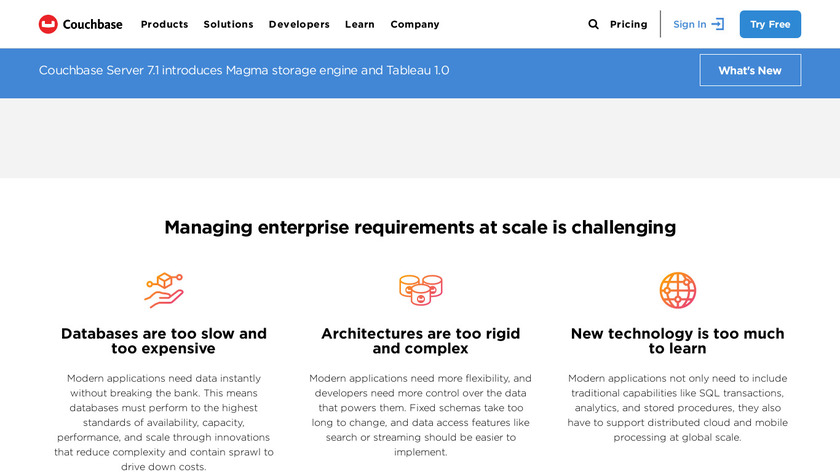Open the Products menu

click(x=164, y=24)
